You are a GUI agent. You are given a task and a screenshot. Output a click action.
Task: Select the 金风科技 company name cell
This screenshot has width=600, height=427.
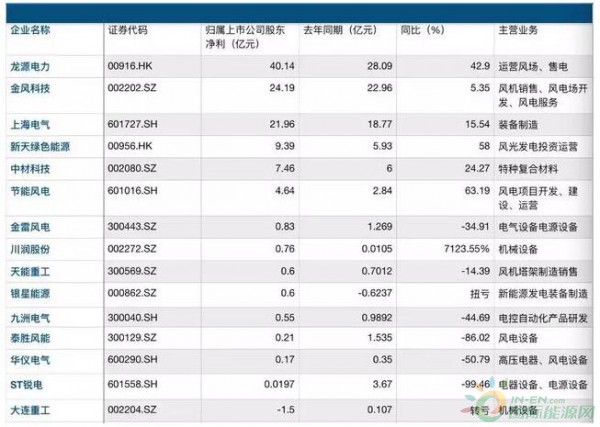(x=28, y=87)
